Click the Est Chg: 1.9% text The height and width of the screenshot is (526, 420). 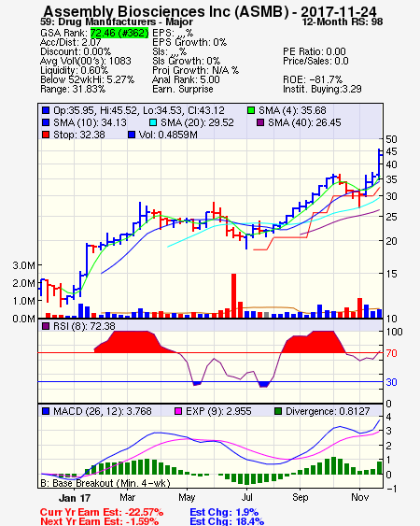click(x=224, y=513)
